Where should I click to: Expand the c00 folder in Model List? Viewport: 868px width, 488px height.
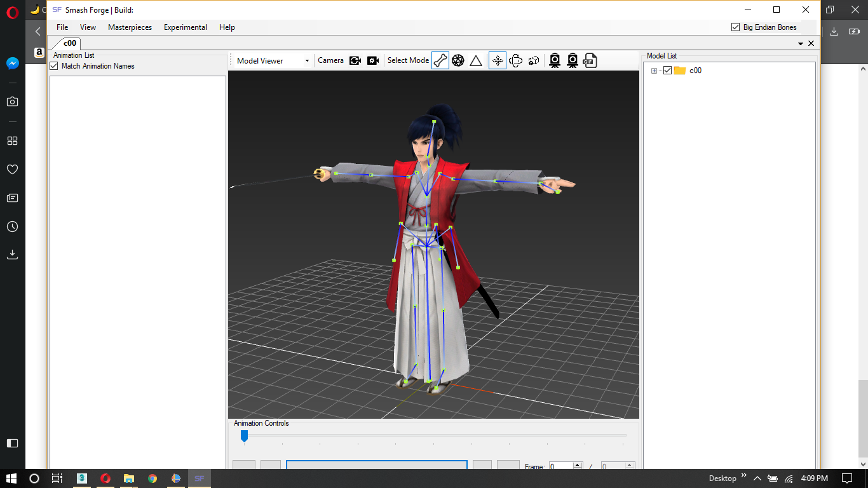click(x=654, y=71)
